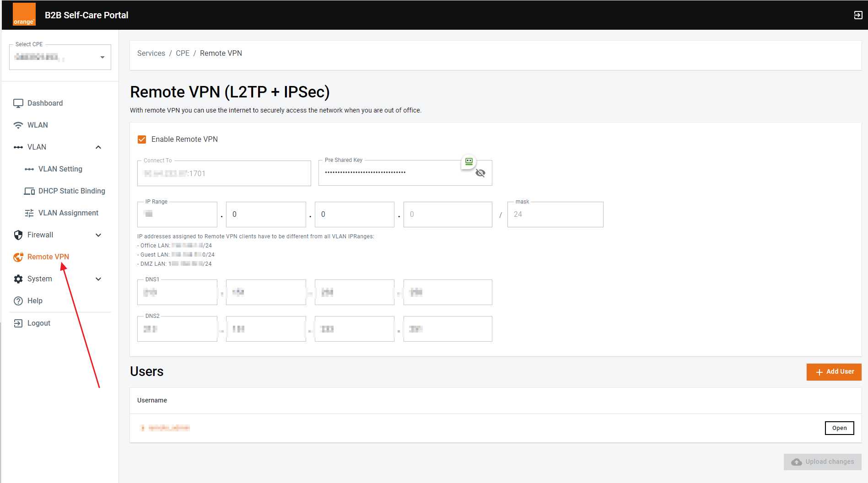Screen dimensions: 868x483
Task: Click the DNS1 third octet field
Action: [355, 292]
